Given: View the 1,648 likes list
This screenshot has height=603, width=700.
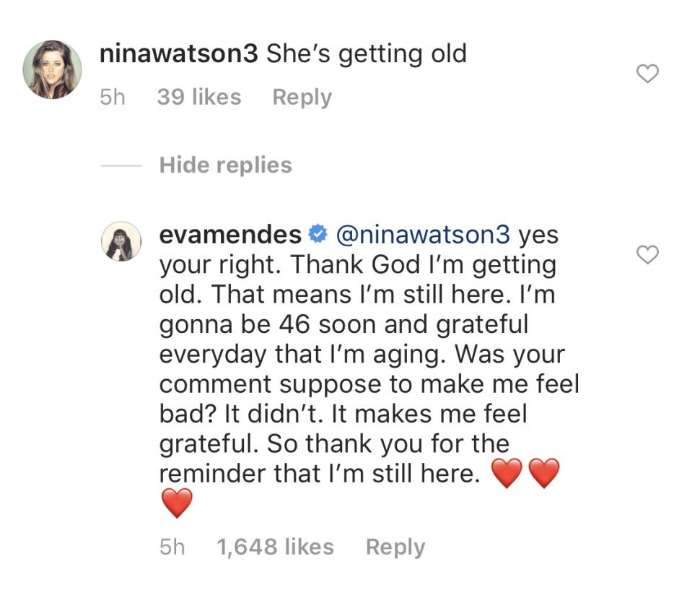Looking at the screenshot, I should 275,547.
